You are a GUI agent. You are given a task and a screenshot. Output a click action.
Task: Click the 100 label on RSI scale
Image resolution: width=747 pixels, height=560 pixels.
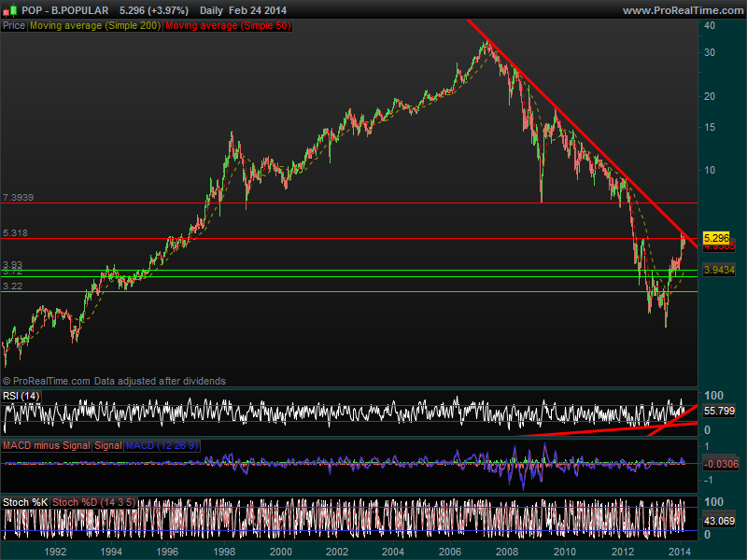coord(713,395)
